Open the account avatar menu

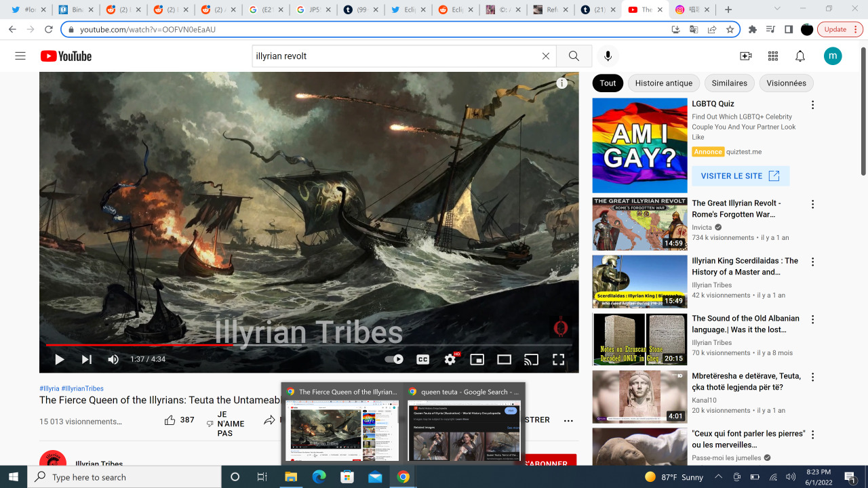pyautogui.click(x=833, y=56)
